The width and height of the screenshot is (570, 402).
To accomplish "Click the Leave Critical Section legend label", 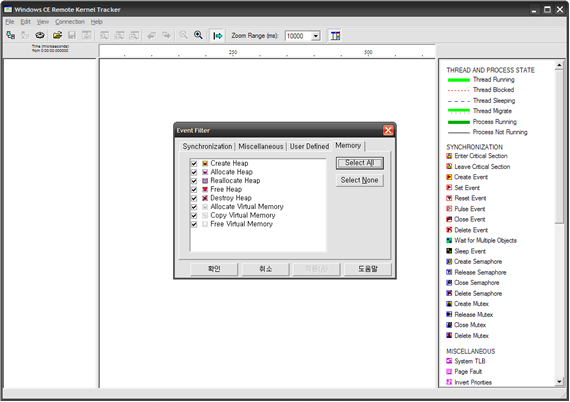I will coord(482,167).
